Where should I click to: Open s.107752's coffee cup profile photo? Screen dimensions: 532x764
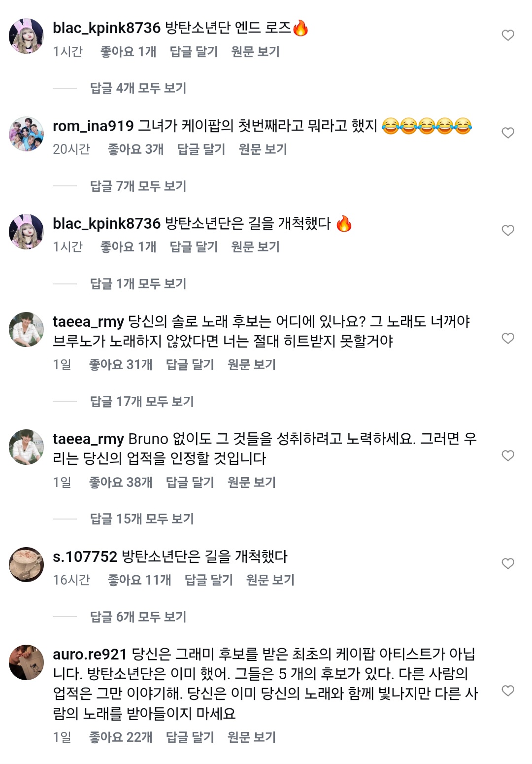pos(26,564)
